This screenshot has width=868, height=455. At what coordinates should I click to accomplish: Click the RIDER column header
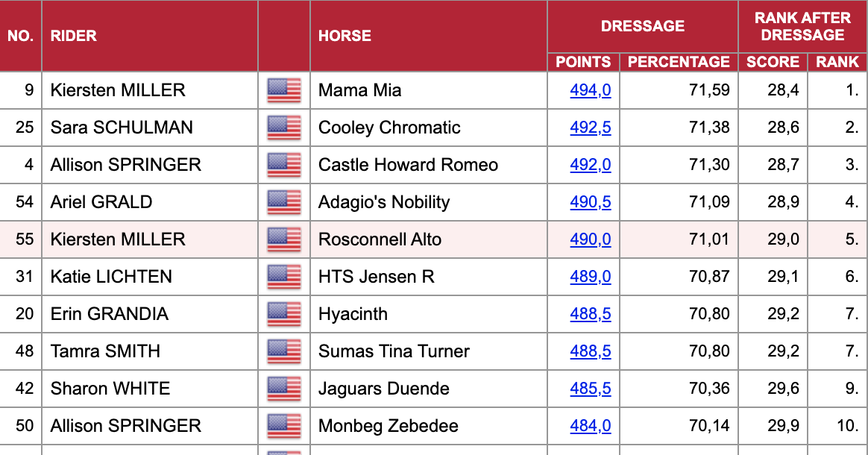point(74,36)
